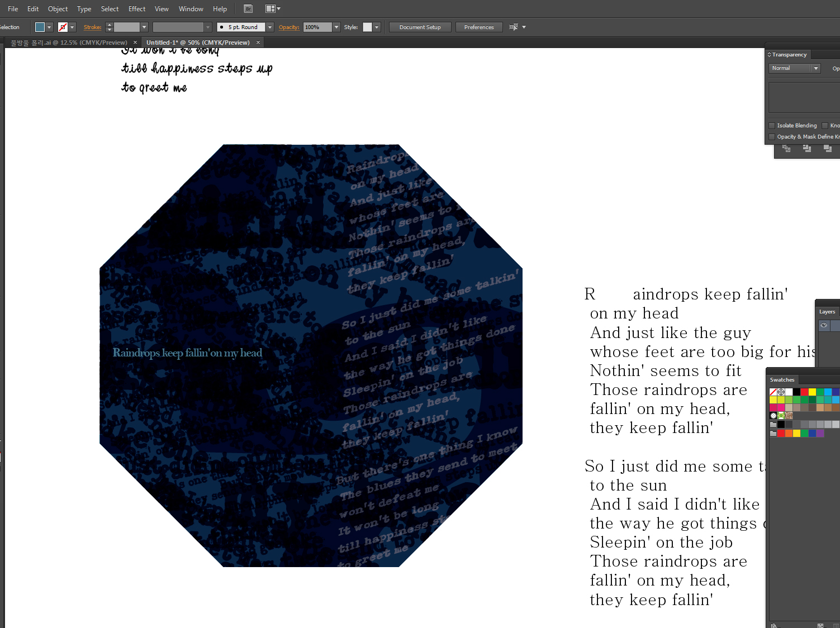Click the 'Nothin' seems to fit' text line
This screenshot has width=840, height=628.
pyautogui.click(x=666, y=370)
